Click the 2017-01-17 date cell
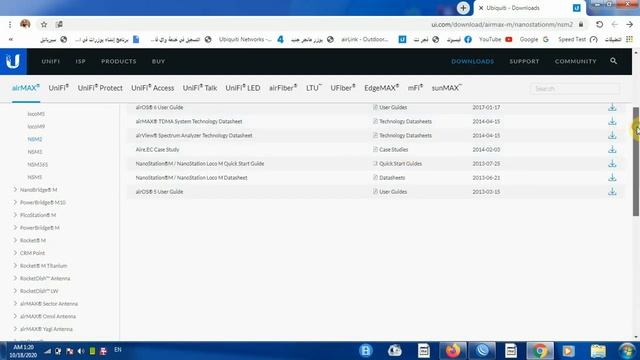 pos(486,107)
